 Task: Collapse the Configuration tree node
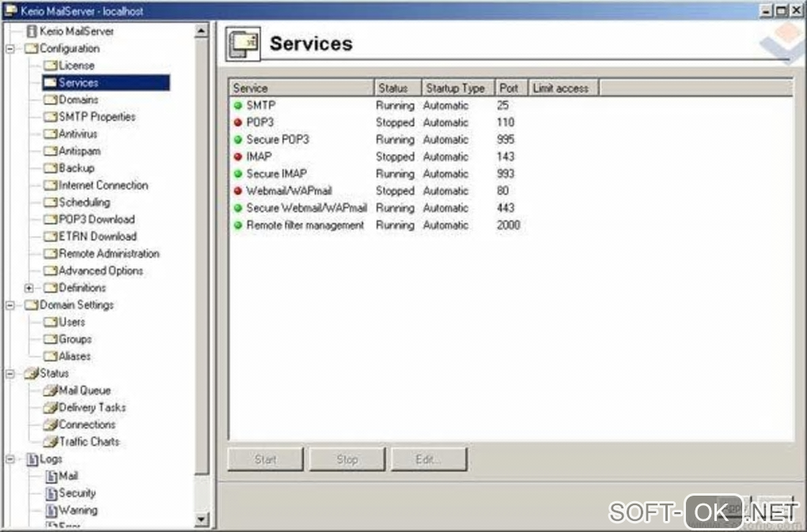(x=10, y=48)
